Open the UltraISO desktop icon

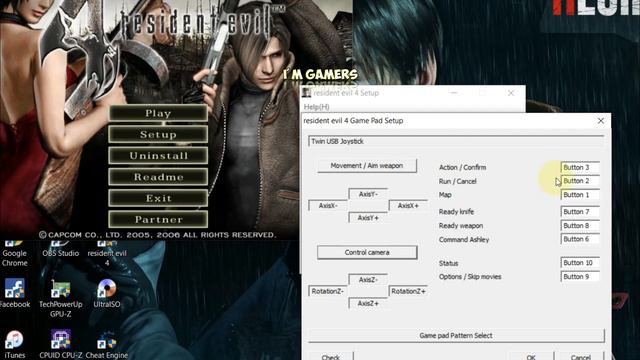[x=107, y=293]
